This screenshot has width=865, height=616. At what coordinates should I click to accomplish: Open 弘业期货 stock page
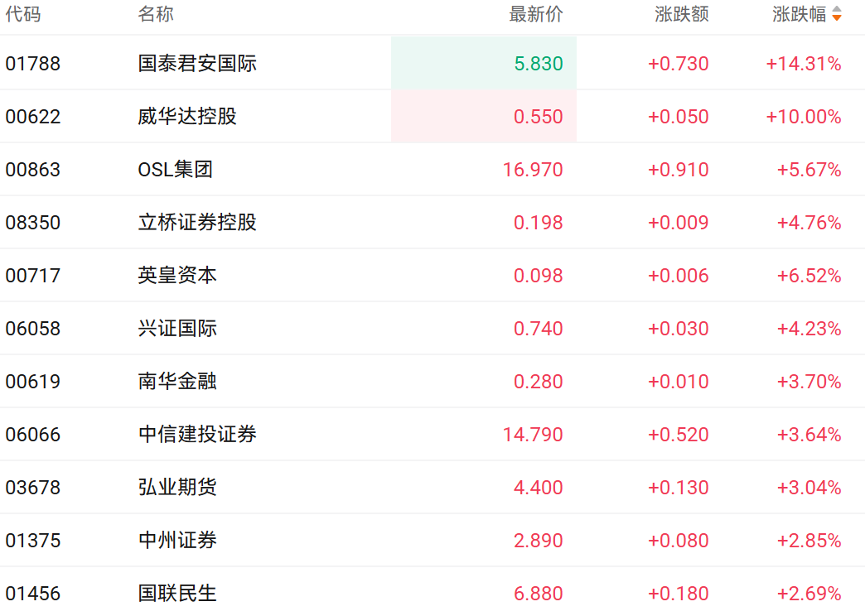click(x=177, y=488)
